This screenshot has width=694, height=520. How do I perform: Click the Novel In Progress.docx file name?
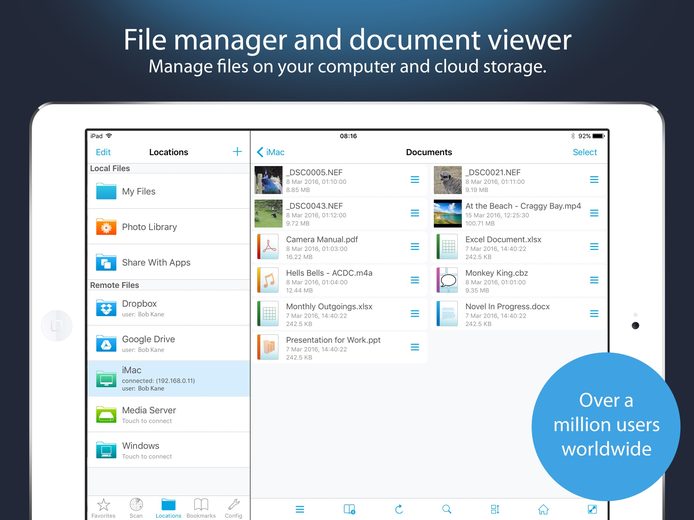coord(507,306)
